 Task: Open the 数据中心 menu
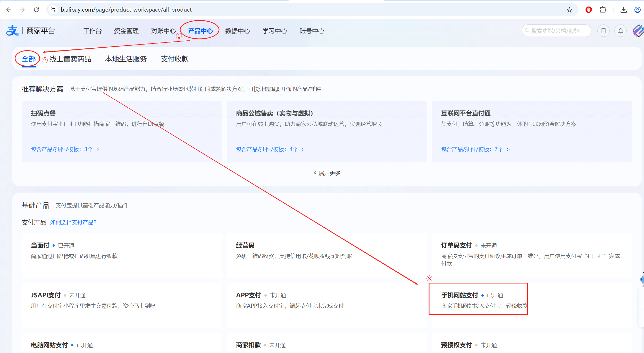coord(238,30)
